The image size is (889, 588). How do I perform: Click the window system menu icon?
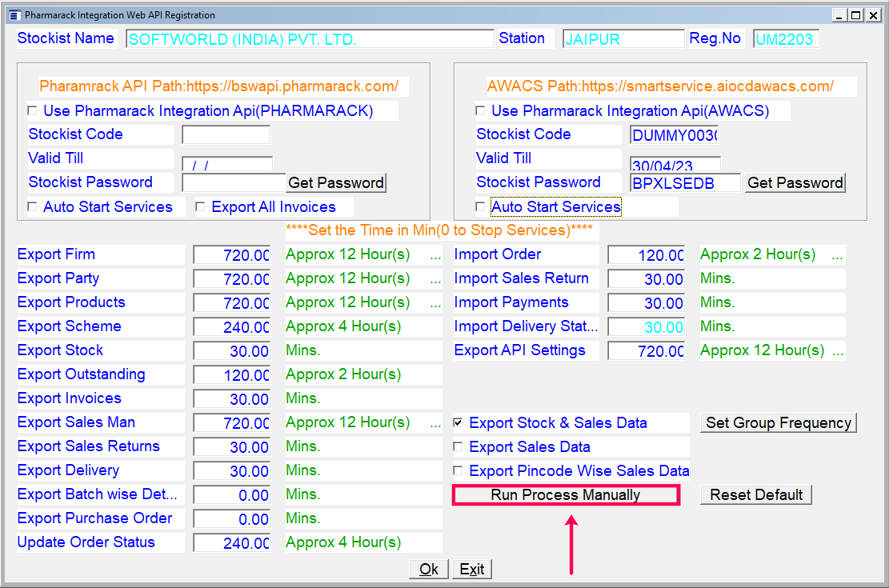pyautogui.click(x=14, y=15)
